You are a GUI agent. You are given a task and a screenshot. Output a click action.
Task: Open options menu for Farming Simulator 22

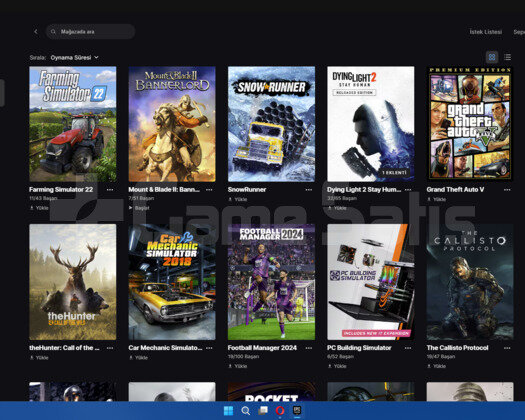point(110,190)
